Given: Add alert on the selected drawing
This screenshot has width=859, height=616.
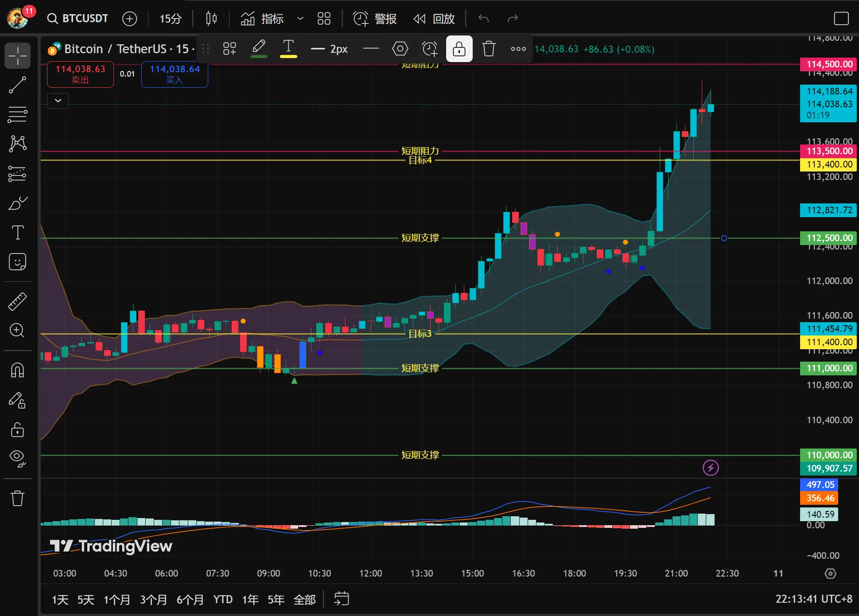Looking at the screenshot, I should 429,49.
